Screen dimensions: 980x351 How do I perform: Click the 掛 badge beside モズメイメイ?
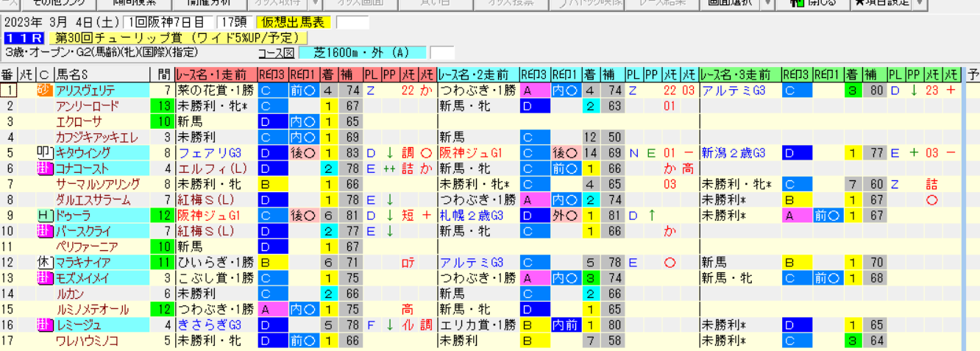tap(43, 278)
